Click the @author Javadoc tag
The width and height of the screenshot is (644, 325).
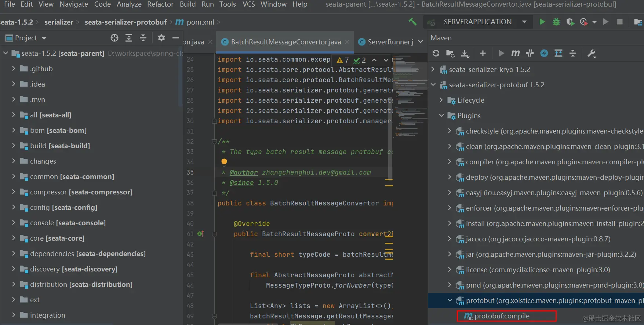(x=244, y=172)
